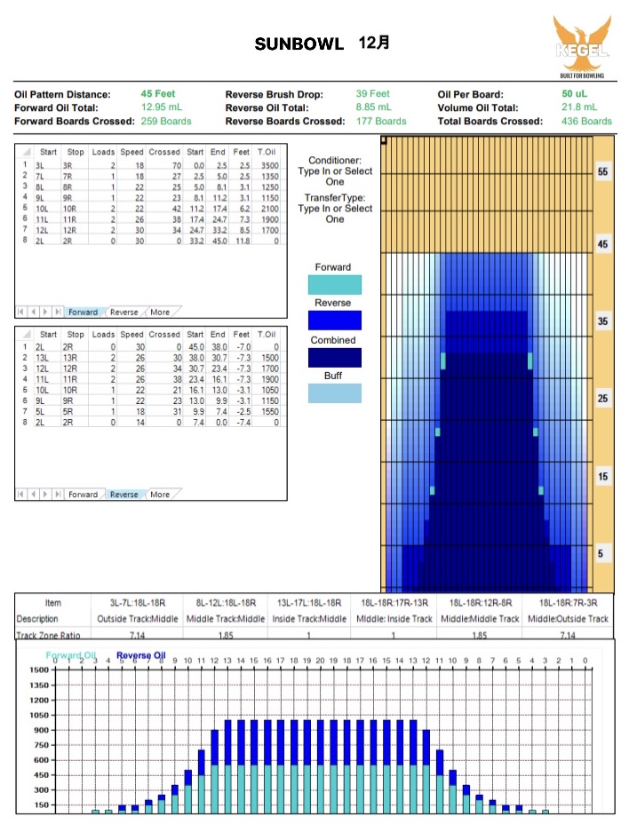629x840 pixels.
Task: Click the 'Track Zone Ratio' row label
Action: [48, 636]
